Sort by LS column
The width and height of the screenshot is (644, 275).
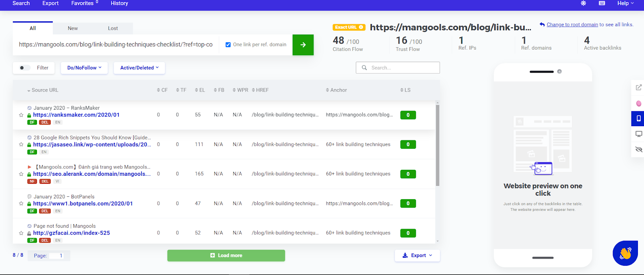click(405, 90)
